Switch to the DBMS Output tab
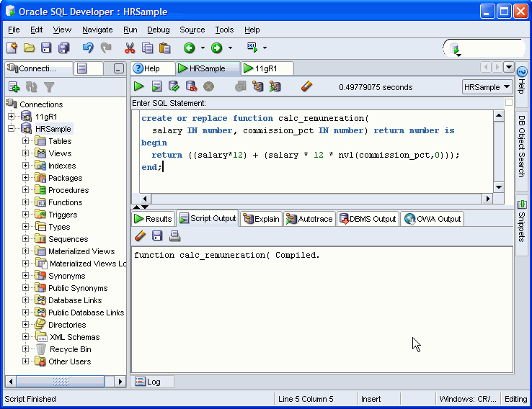Screen dimensions: 532x409 [368, 219]
